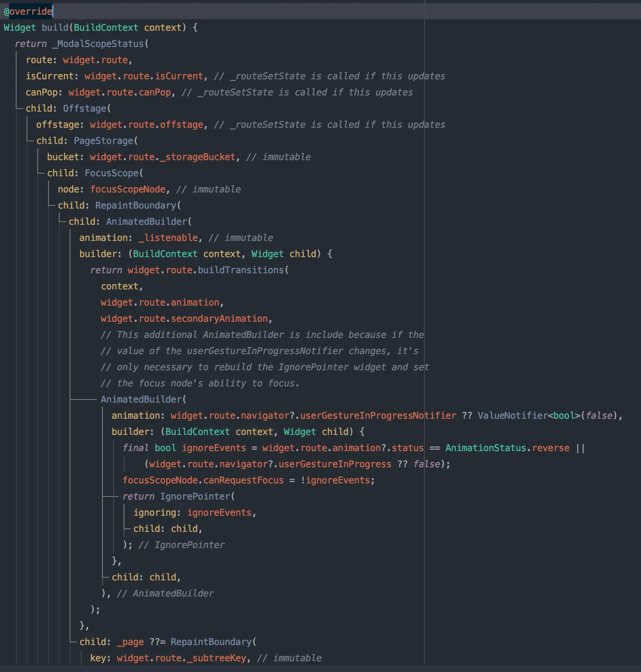Click the status property before the == operator
The height and width of the screenshot is (672, 641).
point(408,448)
